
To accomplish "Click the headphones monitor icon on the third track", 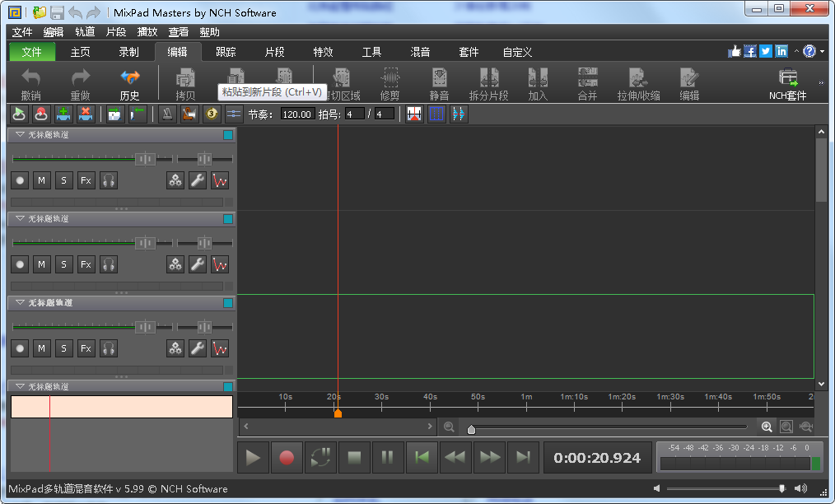I will click(x=108, y=348).
